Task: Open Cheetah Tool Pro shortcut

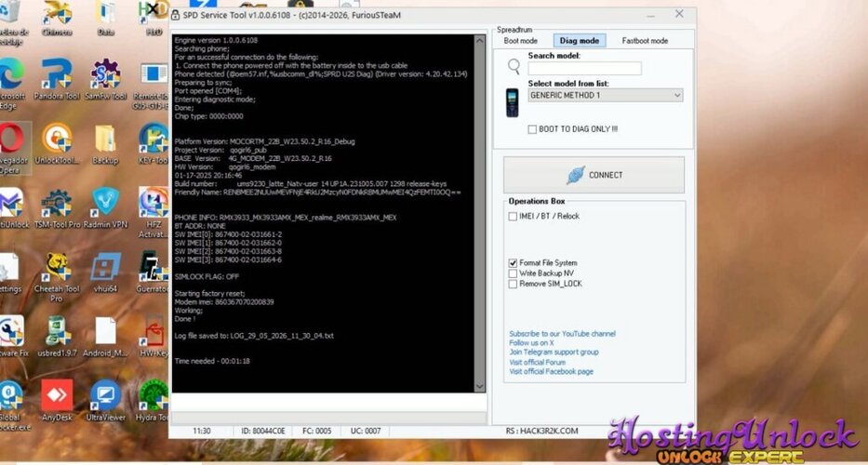Action: click(57, 277)
